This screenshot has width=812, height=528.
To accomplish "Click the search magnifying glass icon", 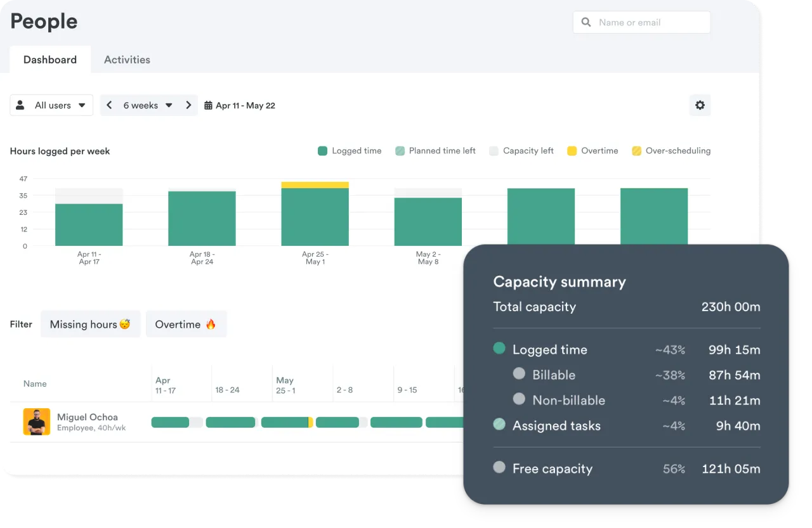I will pos(586,22).
